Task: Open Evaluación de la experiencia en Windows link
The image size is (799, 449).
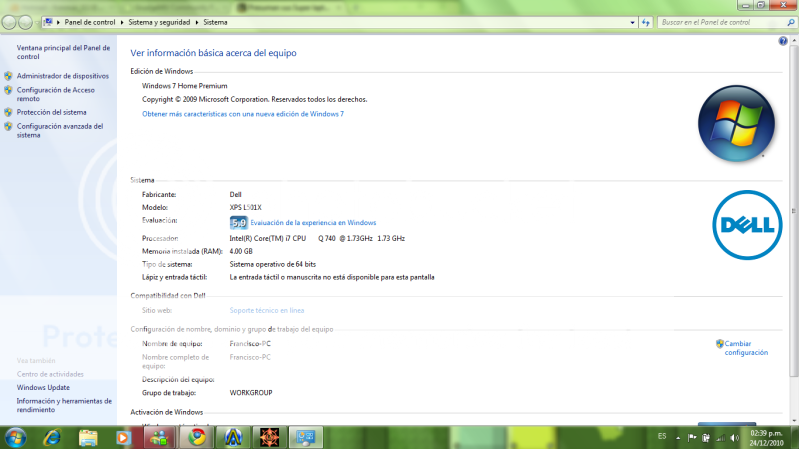Action: click(313, 223)
